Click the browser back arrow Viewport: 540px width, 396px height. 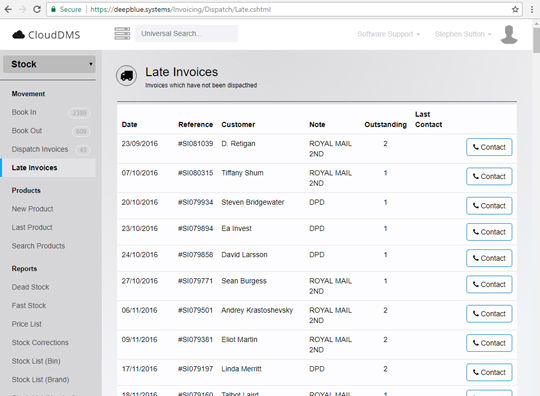tap(8, 9)
